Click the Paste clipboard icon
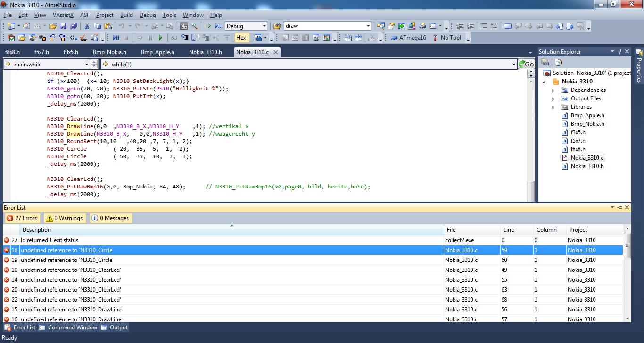 pos(107,26)
